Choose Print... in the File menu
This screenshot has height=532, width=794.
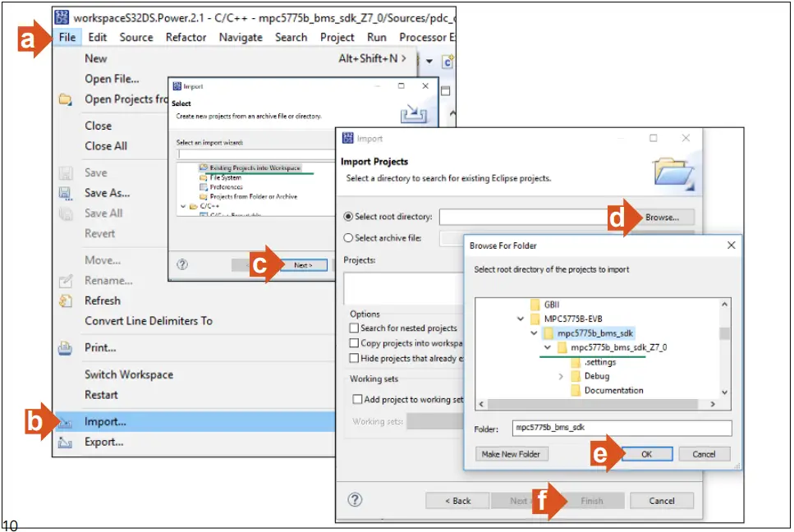[100, 348]
